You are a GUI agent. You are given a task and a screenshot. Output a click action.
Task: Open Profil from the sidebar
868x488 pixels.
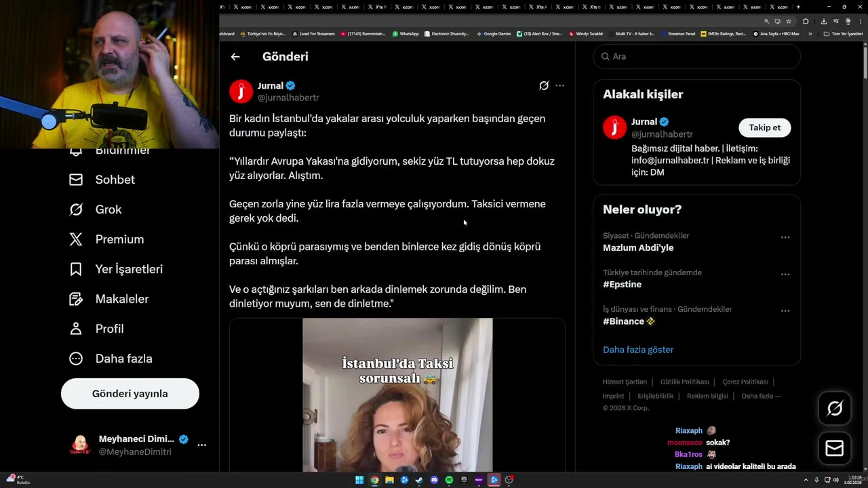pyautogui.click(x=96, y=329)
